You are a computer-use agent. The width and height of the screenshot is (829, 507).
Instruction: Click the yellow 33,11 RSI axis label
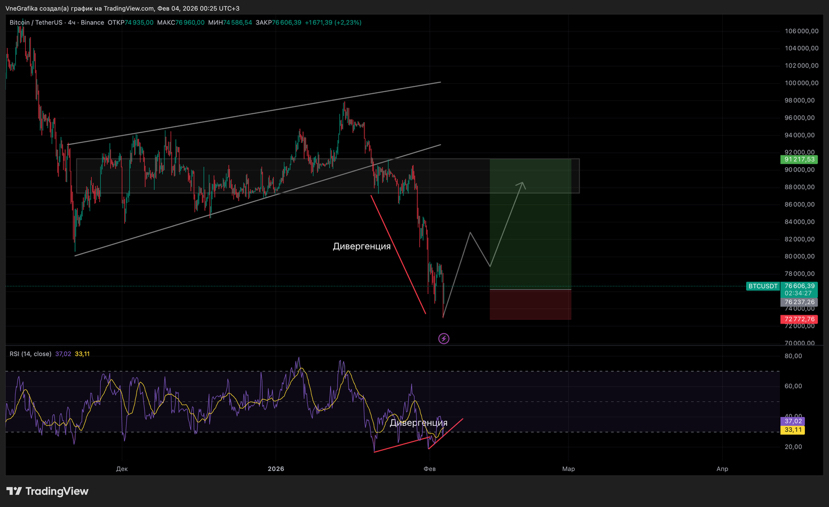(x=793, y=430)
